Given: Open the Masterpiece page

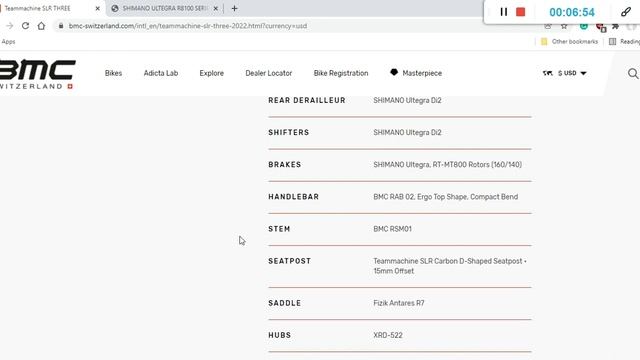Looking at the screenshot, I should 422,73.
